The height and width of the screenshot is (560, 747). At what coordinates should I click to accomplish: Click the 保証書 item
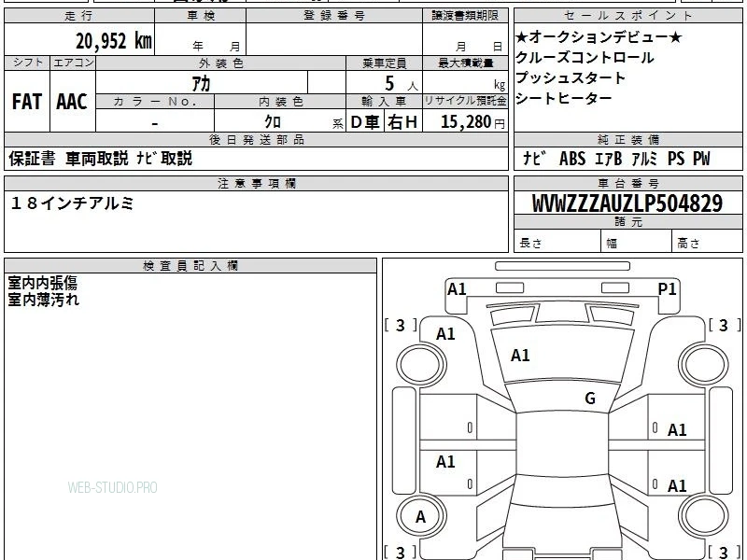click(x=32, y=159)
